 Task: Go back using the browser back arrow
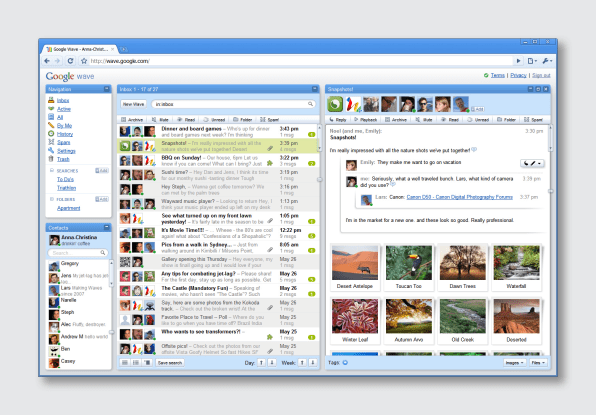coord(47,61)
